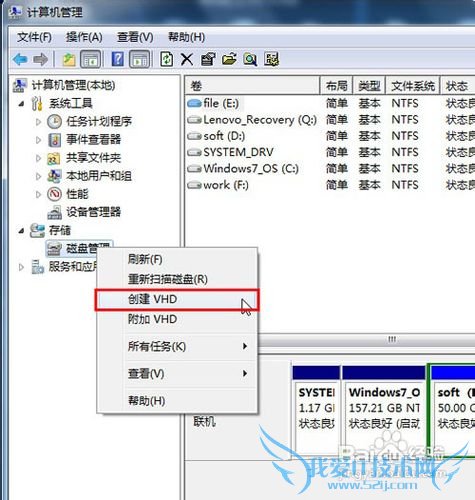Select the soft 50.00 GB partition block

[452, 411]
